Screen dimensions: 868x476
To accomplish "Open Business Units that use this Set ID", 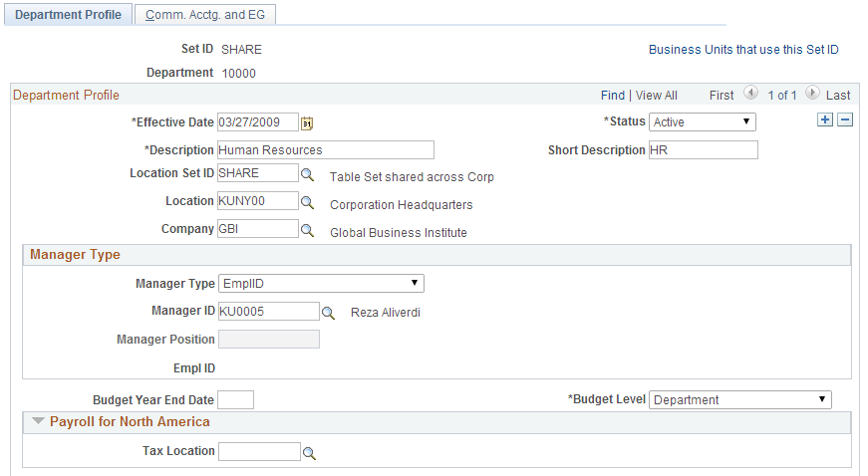I will 743,49.
